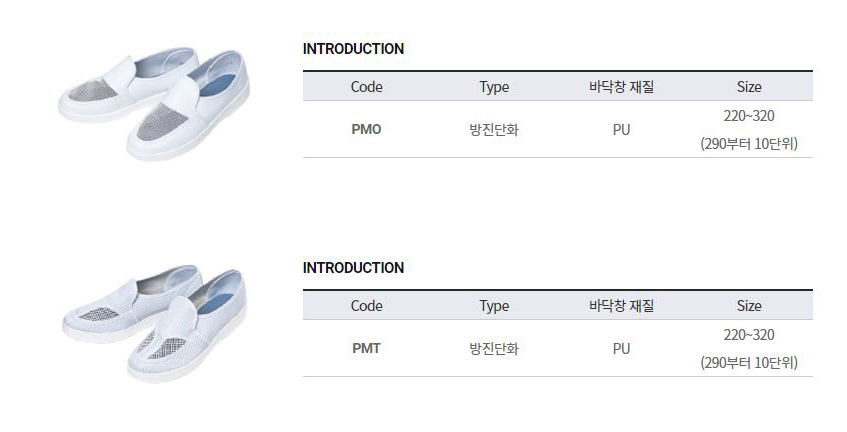Select the PMO product code cell
Image resolution: width=847 pixels, height=432 pixels.
point(367,130)
